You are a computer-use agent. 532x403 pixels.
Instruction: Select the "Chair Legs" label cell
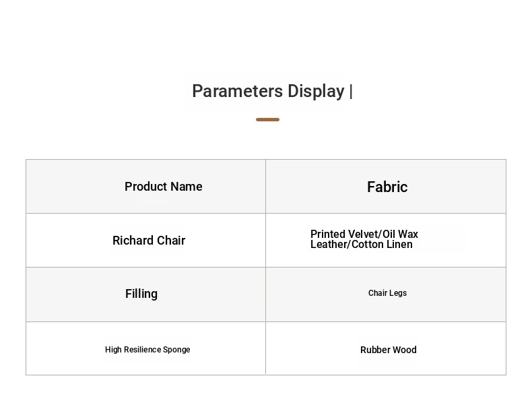coord(387,293)
